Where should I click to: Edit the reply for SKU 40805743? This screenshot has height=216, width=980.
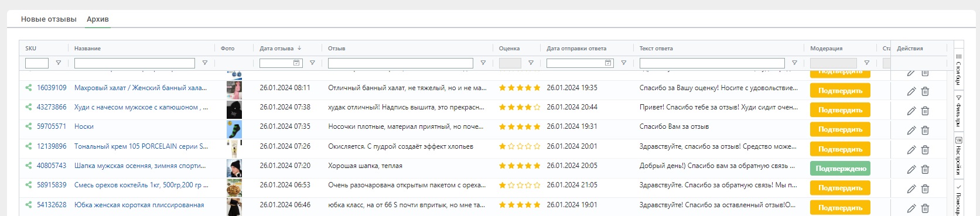(x=911, y=169)
